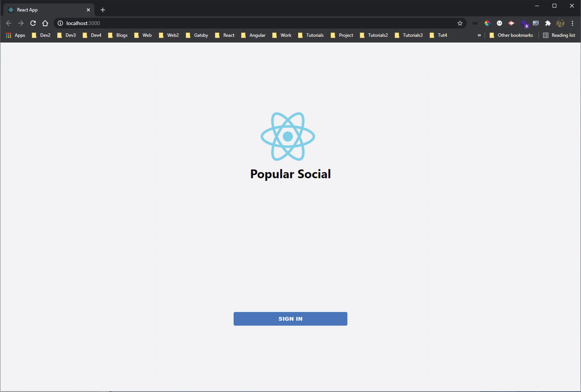Open the Other bookmarks folder
This screenshot has height=392, width=581.
(511, 35)
